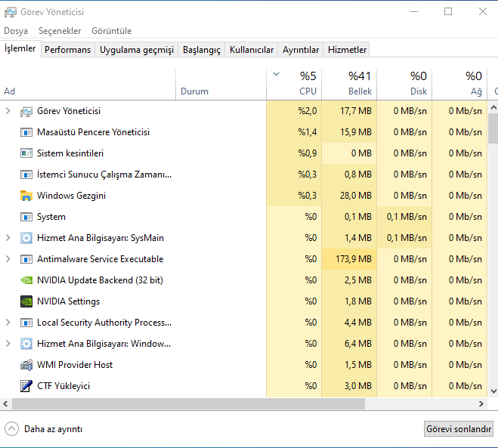
Task: Click the 6,4 MB memory value
Action: coord(358,344)
